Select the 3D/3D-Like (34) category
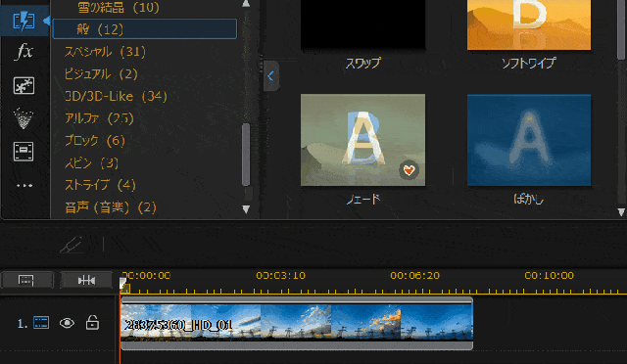 tap(116, 96)
